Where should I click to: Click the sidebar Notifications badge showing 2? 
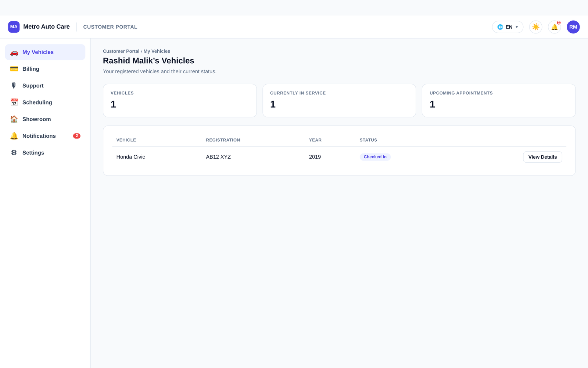[x=76, y=136]
